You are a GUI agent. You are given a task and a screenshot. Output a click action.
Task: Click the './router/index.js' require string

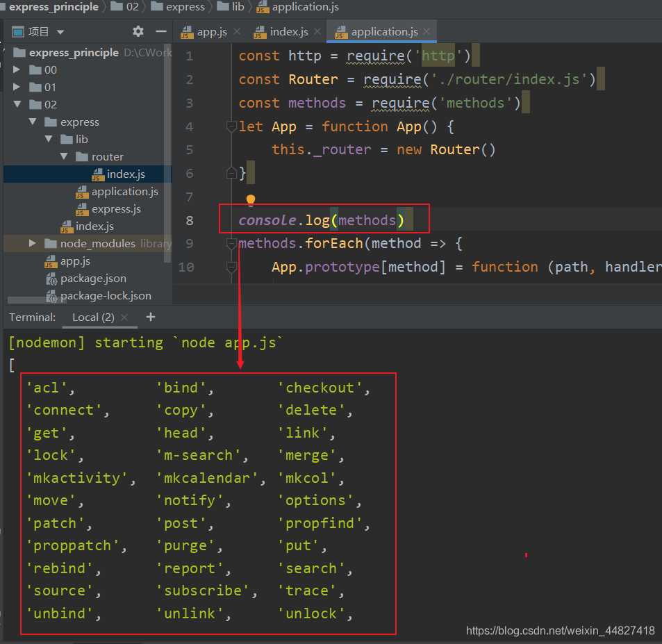pos(508,79)
